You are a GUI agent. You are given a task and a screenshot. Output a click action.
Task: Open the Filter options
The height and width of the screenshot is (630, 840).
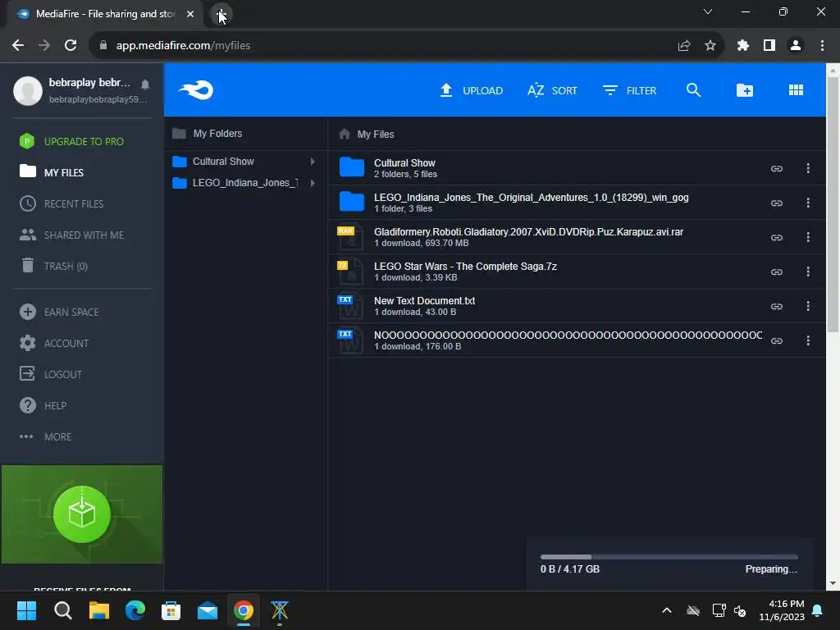click(629, 90)
